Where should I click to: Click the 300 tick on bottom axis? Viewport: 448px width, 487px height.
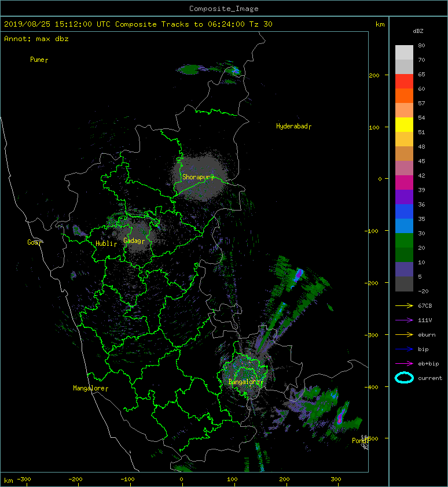click(336, 479)
